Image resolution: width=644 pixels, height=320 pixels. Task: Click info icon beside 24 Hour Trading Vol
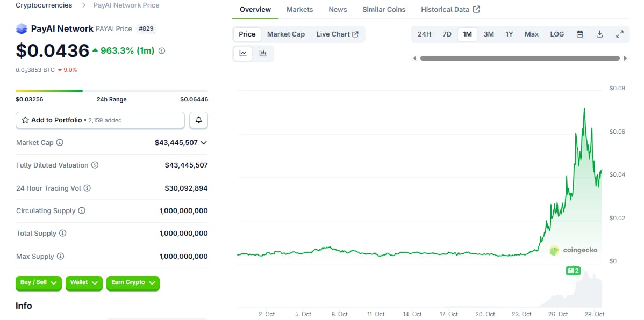[87, 188]
